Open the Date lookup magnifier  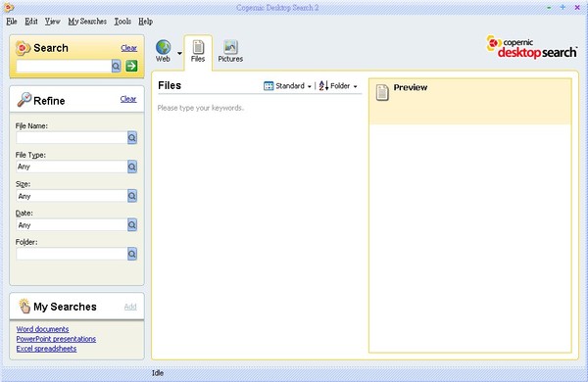pos(132,225)
